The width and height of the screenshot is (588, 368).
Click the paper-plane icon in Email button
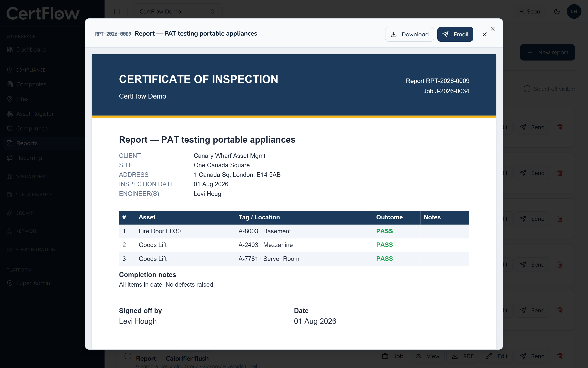click(x=445, y=34)
